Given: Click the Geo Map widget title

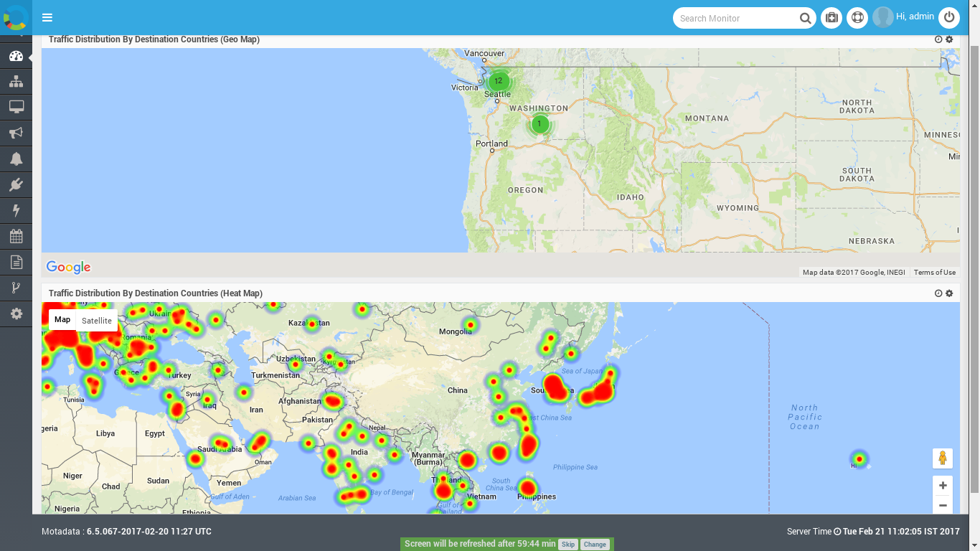Looking at the screenshot, I should pyautogui.click(x=154, y=39).
